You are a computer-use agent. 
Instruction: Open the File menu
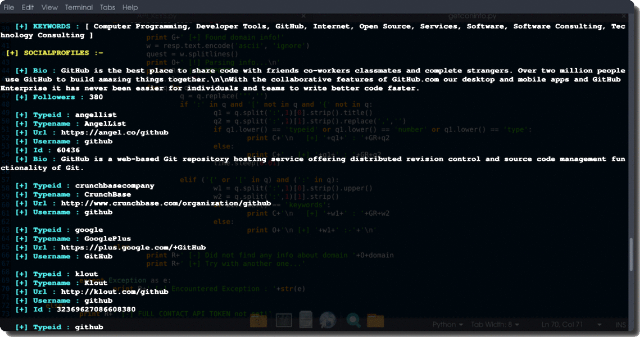click(x=8, y=7)
